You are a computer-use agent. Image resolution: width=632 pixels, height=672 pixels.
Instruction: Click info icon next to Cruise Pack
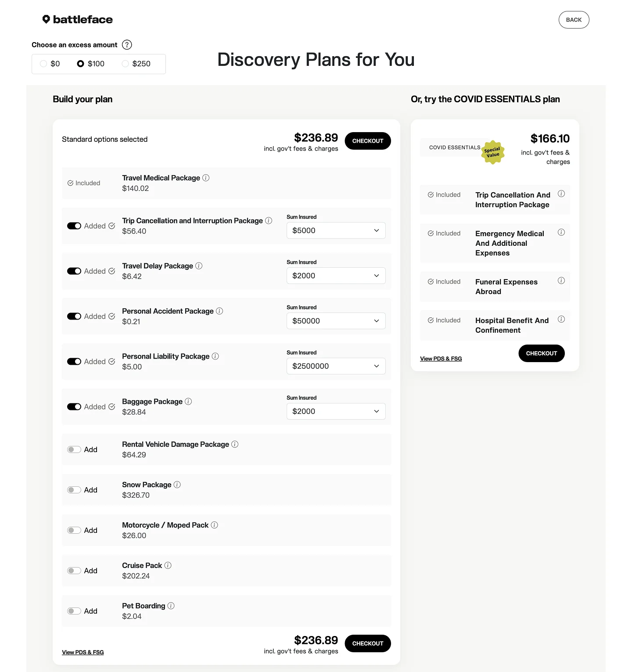tap(168, 565)
